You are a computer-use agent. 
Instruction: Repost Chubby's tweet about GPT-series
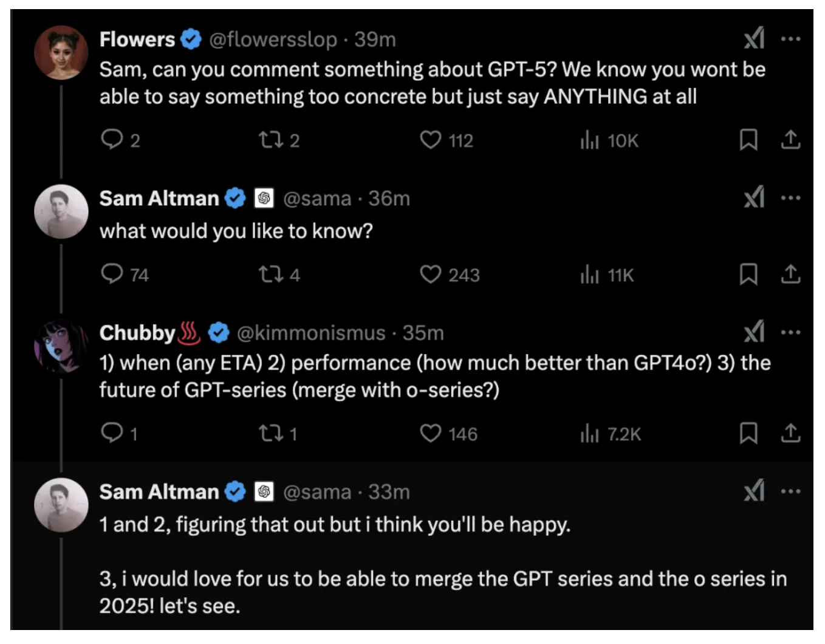pyautogui.click(x=271, y=433)
